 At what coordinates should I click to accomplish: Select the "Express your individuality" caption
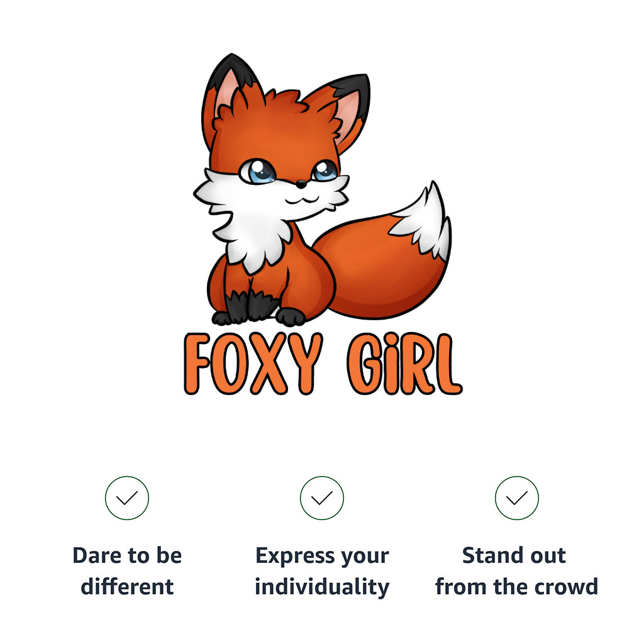(x=322, y=571)
